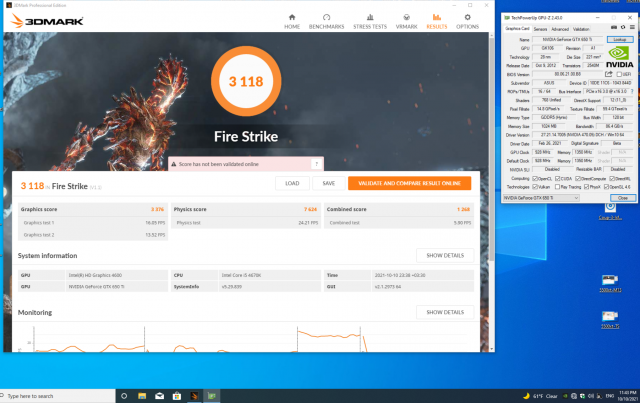Click the Combined score row
Viewport: 640px width, 403px height.
click(399, 209)
